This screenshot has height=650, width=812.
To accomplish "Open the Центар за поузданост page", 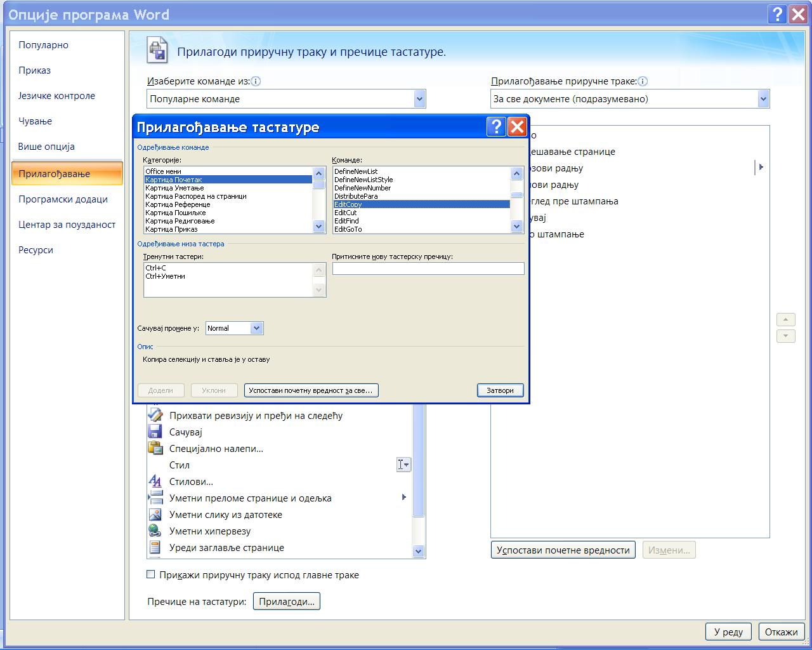I will pyautogui.click(x=67, y=225).
